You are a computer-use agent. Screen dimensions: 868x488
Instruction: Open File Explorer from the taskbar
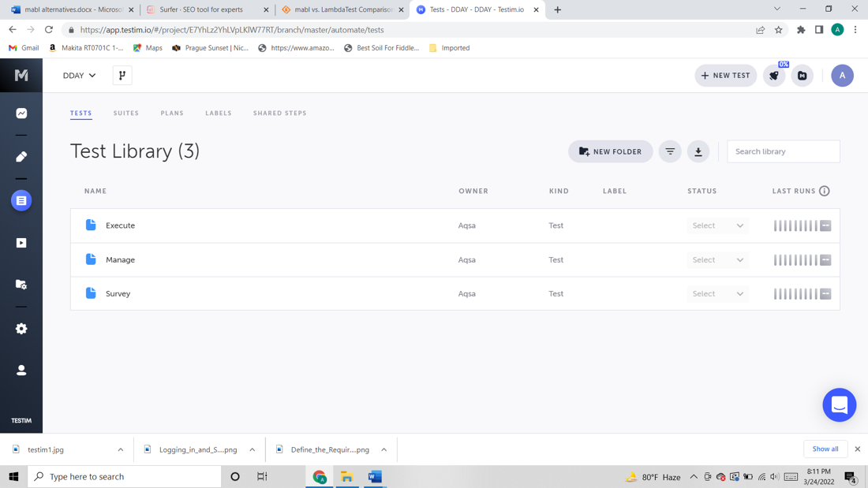pos(347,477)
